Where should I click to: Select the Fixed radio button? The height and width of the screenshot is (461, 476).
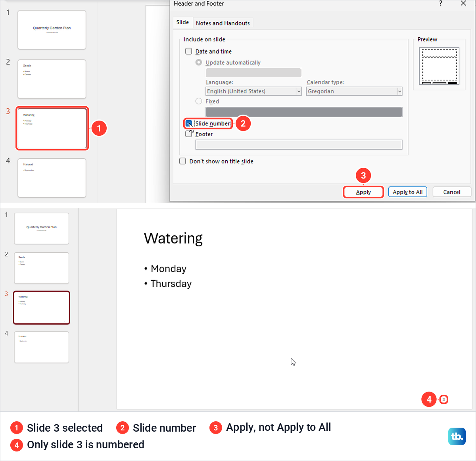click(199, 101)
